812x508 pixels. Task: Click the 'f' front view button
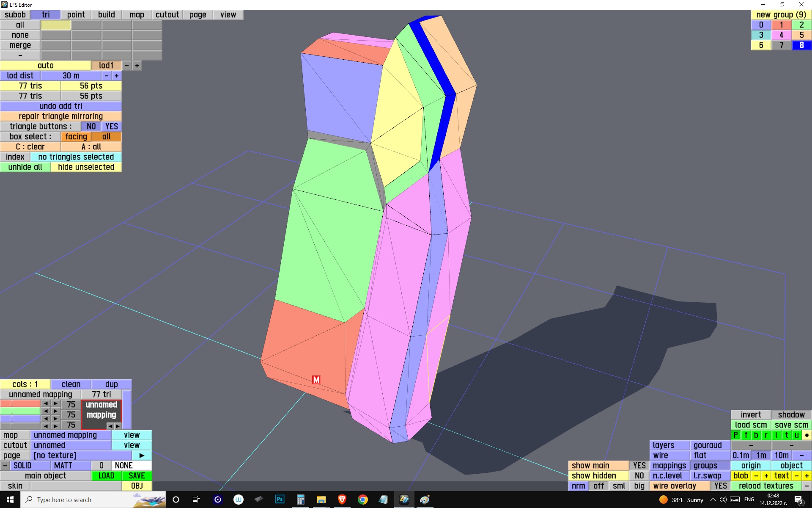pyautogui.click(x=746, y=435)
